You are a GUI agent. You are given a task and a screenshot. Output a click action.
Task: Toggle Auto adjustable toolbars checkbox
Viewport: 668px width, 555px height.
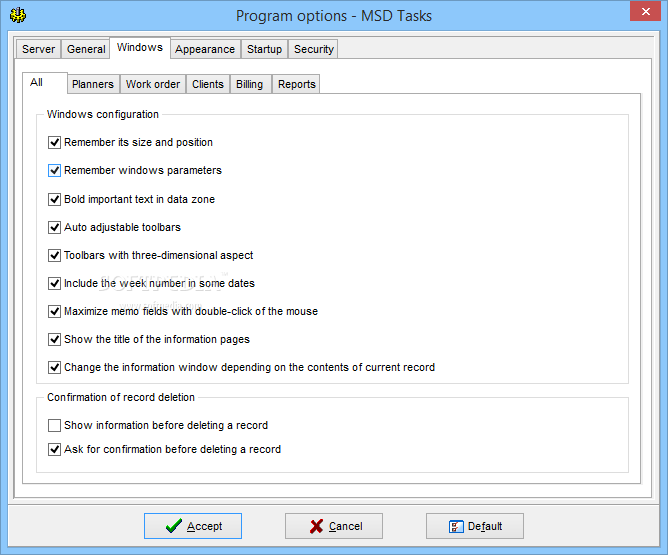(55, 228)
